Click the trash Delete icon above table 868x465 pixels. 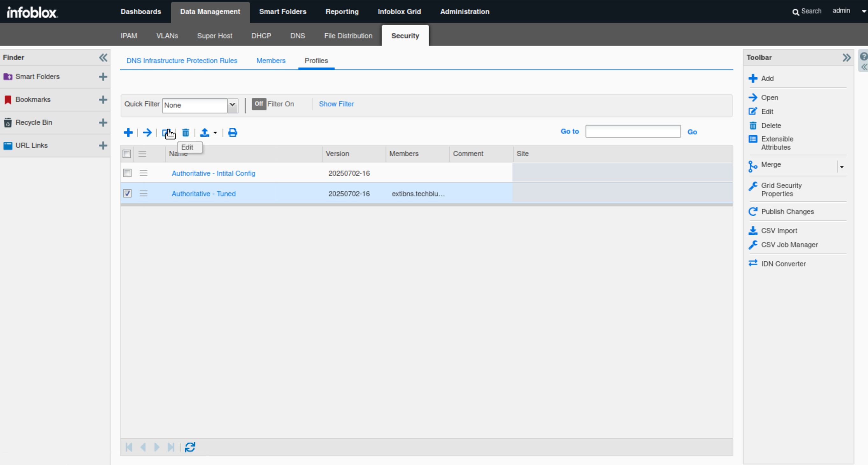[x=186, y=133]
